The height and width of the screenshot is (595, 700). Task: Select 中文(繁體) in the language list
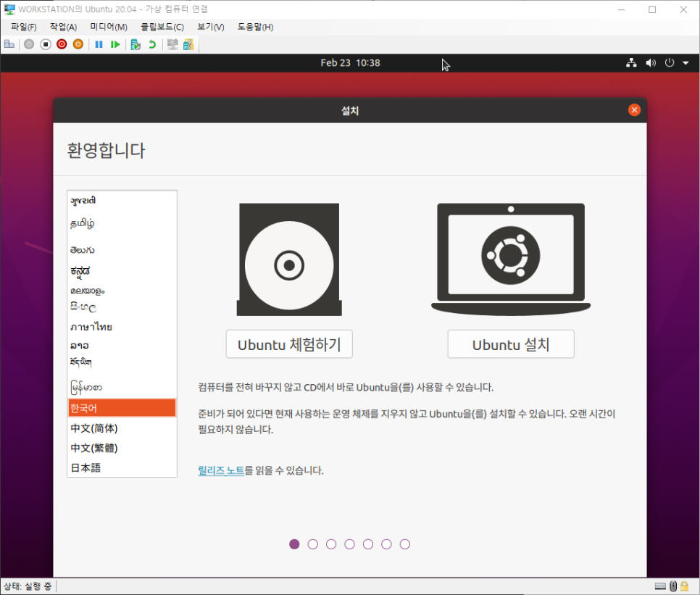click(122, 448)
